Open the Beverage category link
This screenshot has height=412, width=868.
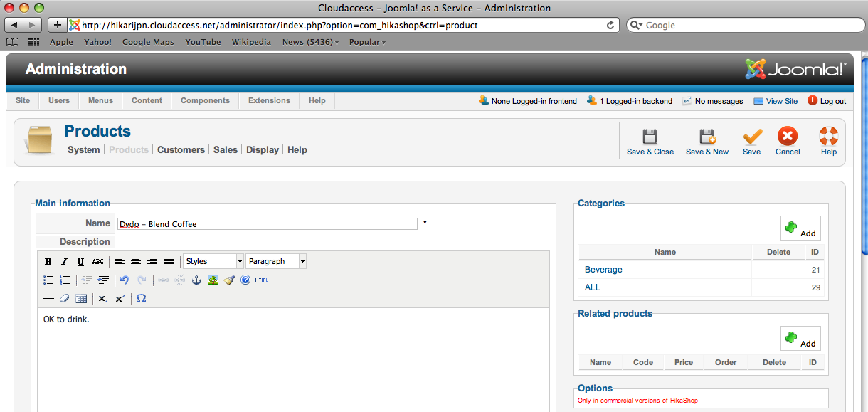click(x=603, y=270)
